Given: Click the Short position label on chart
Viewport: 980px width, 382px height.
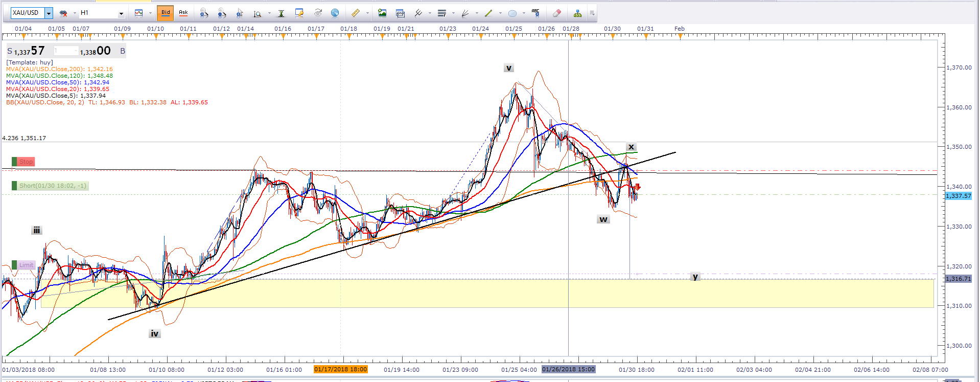Looking at the screenshot, I should point(53,186).
